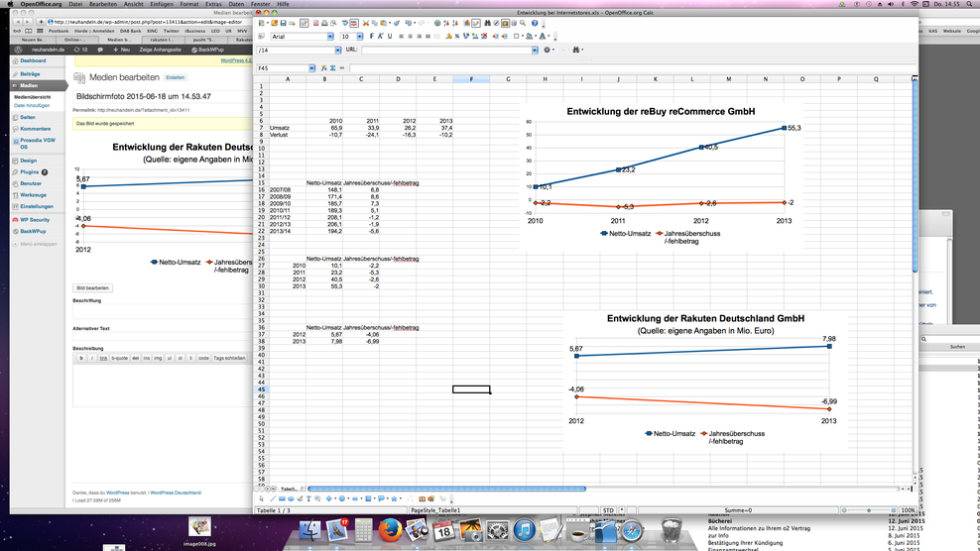Click the Page Preview icon
This screenshot has width=980, height=551.
[333, 23]
